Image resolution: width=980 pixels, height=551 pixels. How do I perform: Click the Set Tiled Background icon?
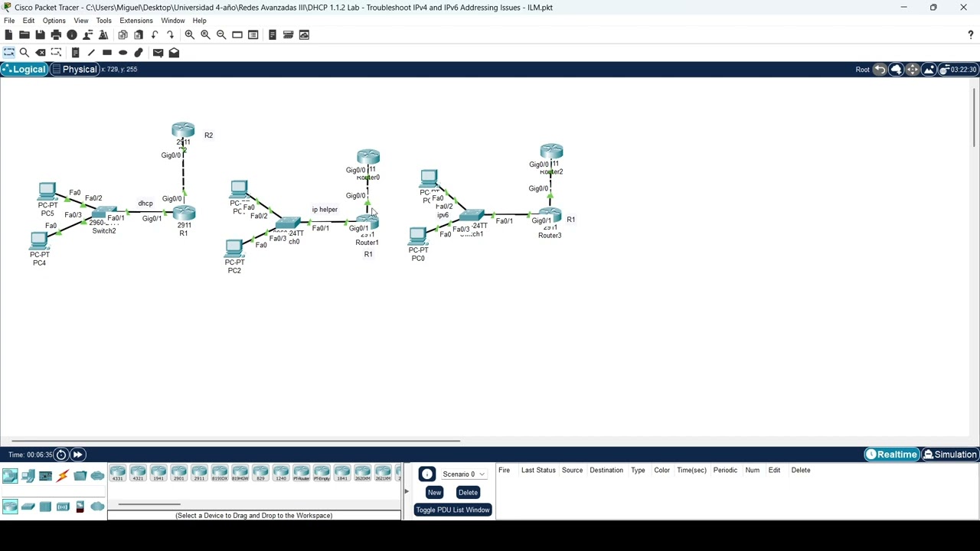(929, 70)
